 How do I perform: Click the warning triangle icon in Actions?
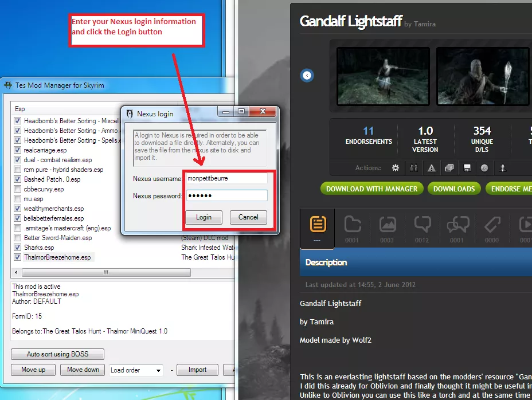[432, 167]
